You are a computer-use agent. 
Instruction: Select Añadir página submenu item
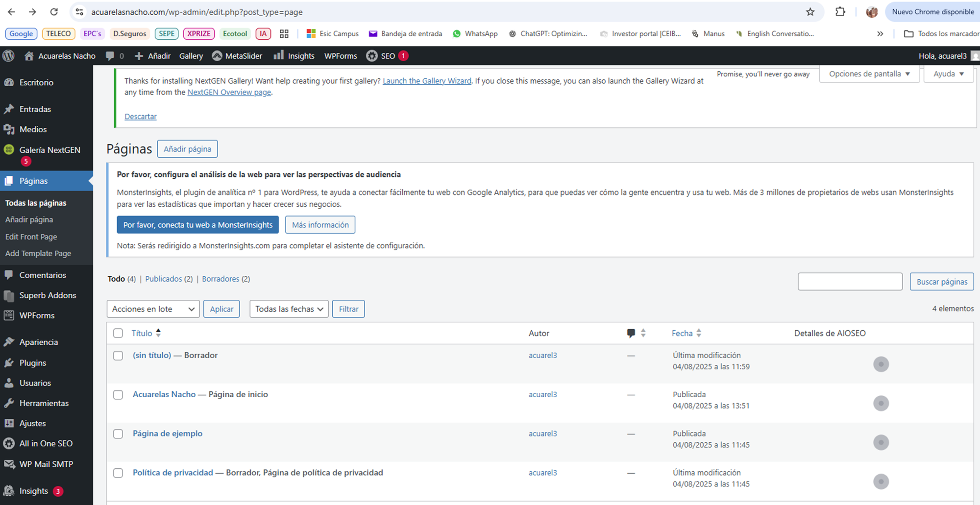pyautogui.click(x=29, y=219)
